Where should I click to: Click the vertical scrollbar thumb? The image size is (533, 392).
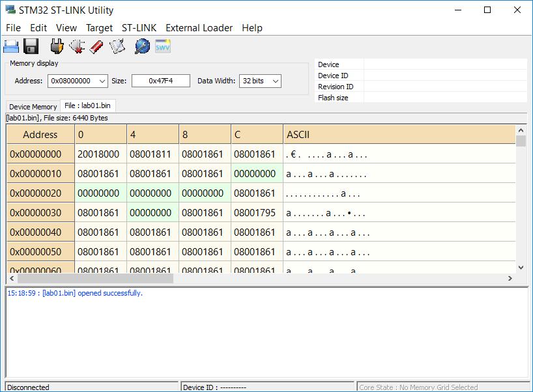point(521,141)
